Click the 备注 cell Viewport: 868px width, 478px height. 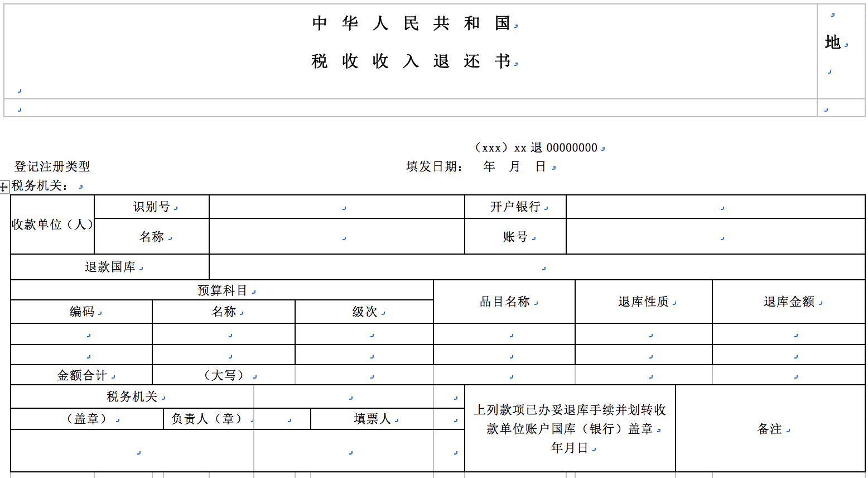tap(770, 428)
